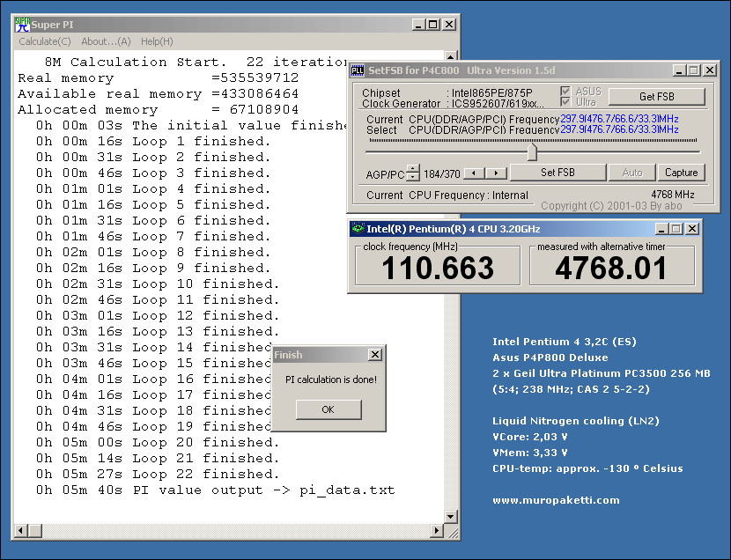
Task: Open the Calculate(C) menu
Action: click(x=45, y=41)
